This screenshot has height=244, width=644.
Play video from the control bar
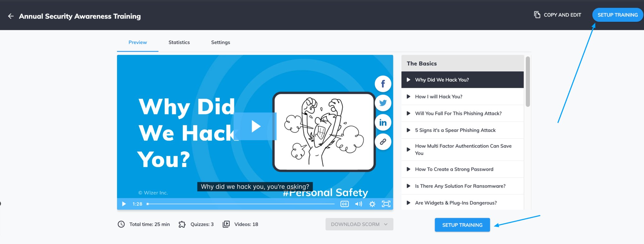tap(124, 204)
